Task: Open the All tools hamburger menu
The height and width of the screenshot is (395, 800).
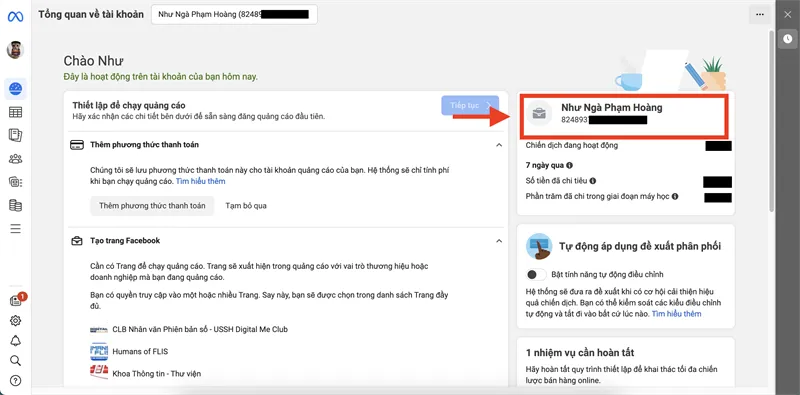Action: (x=15, y=228)
